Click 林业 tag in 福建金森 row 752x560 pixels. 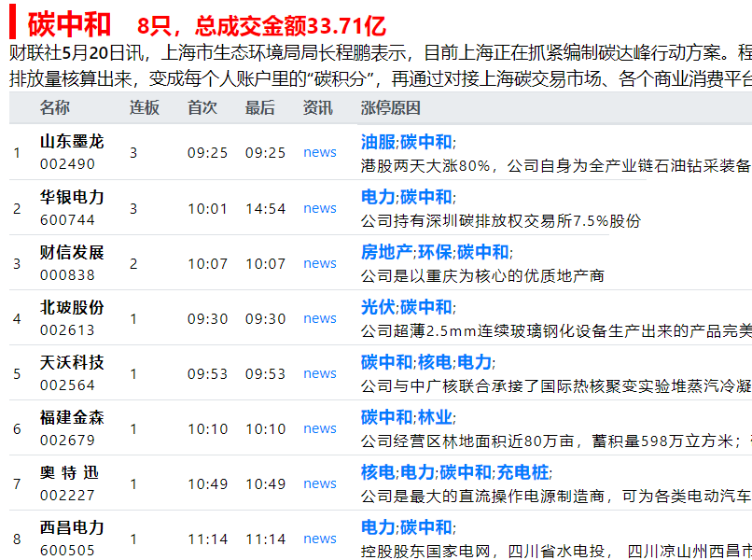[435, 417]
